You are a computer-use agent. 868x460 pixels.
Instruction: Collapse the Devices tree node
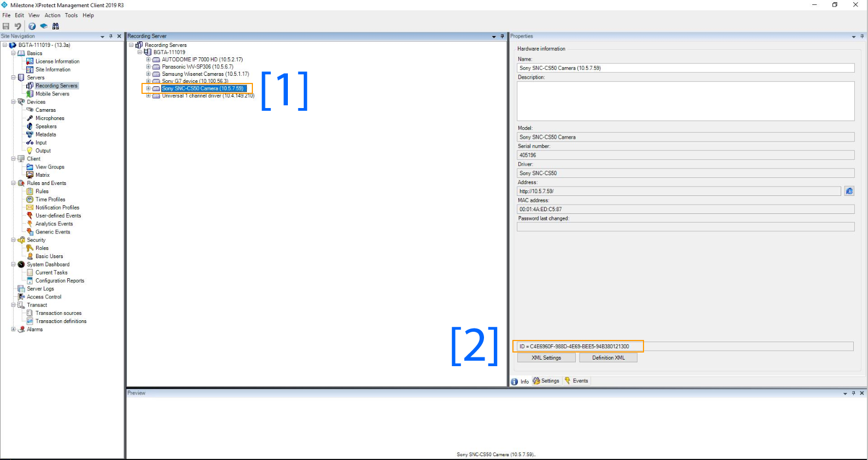coord(13,102)
